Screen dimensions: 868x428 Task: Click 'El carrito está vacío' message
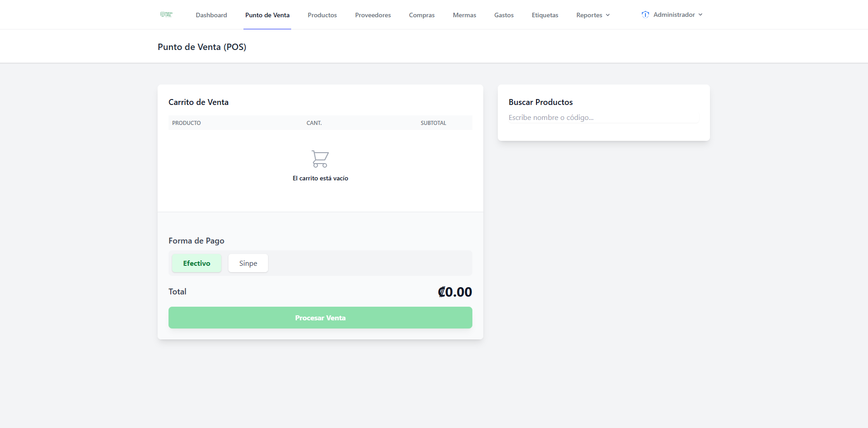click(320, 178)
